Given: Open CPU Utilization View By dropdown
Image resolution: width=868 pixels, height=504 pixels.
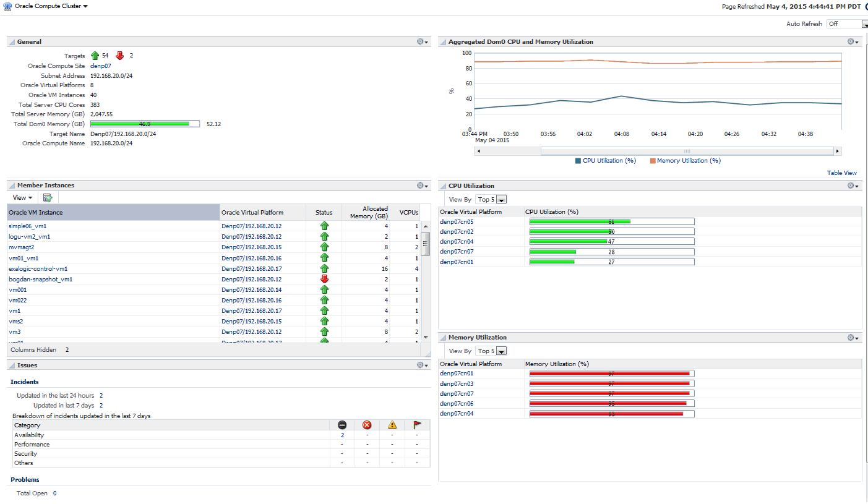Looking at the screenshot, I should pyautogui.click(x=492, y=199).
